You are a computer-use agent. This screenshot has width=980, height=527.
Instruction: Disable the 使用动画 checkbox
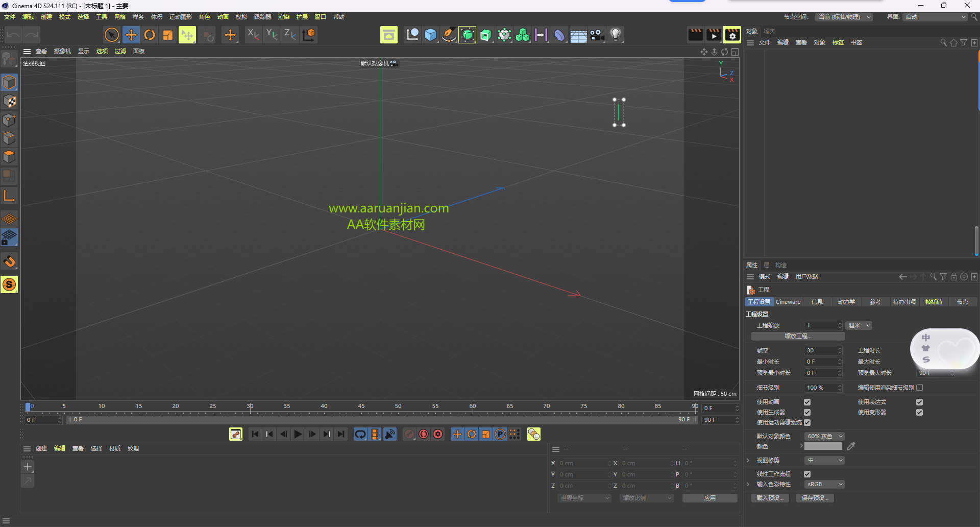click(x=807, y=402)
